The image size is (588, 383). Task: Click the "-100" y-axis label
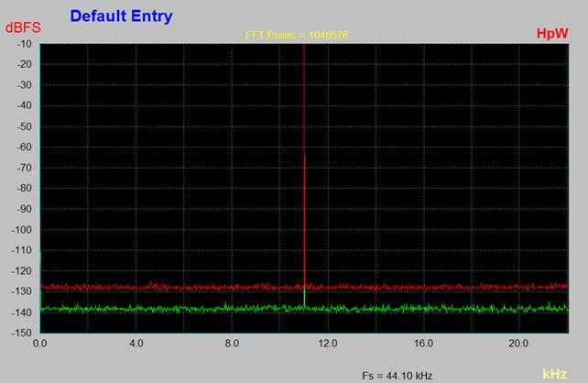22,230
